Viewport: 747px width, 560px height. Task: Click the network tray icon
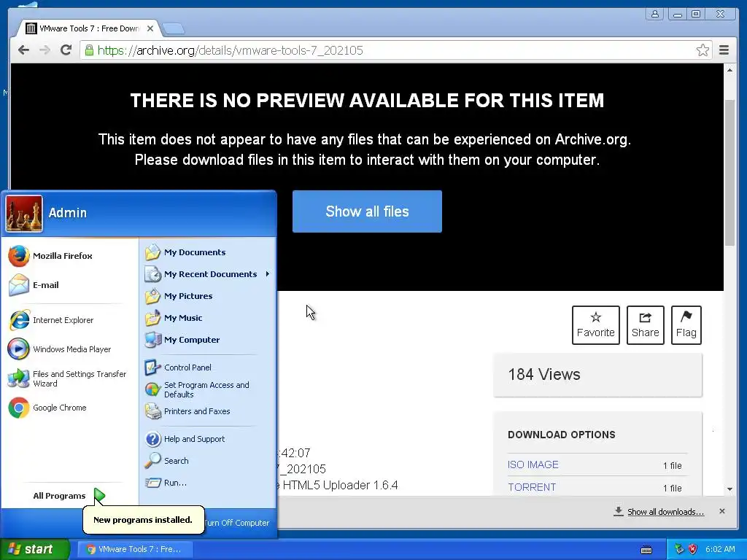point(679,549)
